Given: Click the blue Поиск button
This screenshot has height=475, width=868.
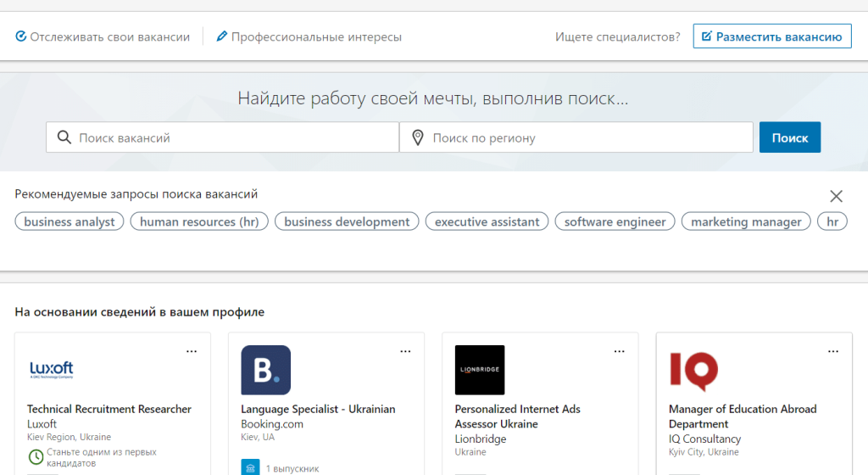Looking at the screenshot, I should [790, 137].
